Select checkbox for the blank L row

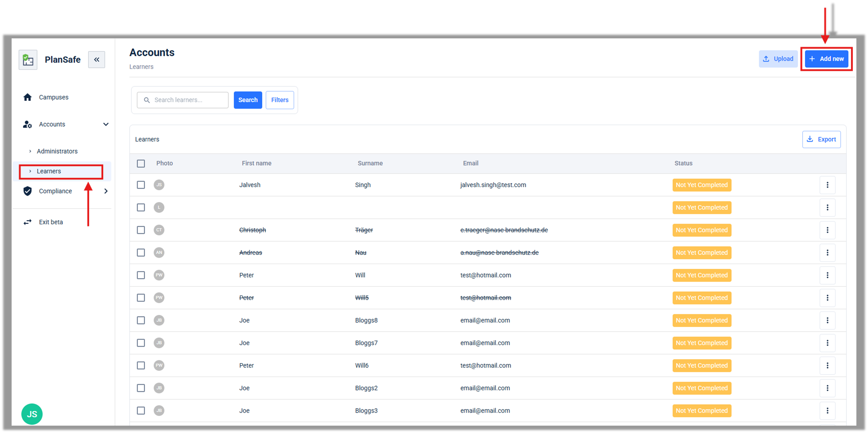(x=141, y=208)
